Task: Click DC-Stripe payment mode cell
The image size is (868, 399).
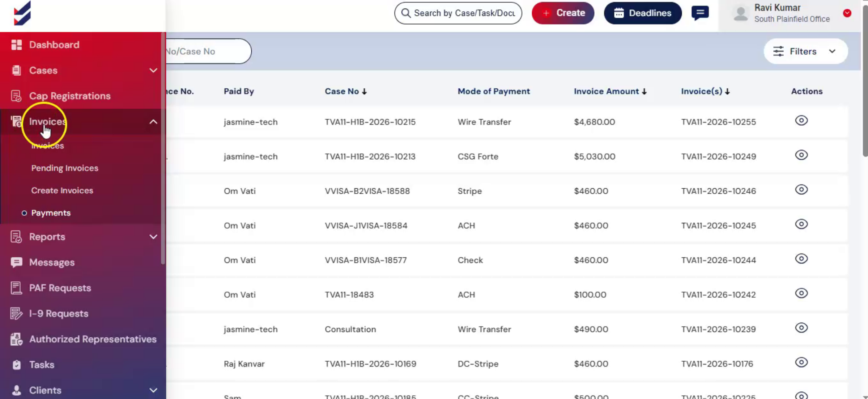Action: click(x=478, y=364)
